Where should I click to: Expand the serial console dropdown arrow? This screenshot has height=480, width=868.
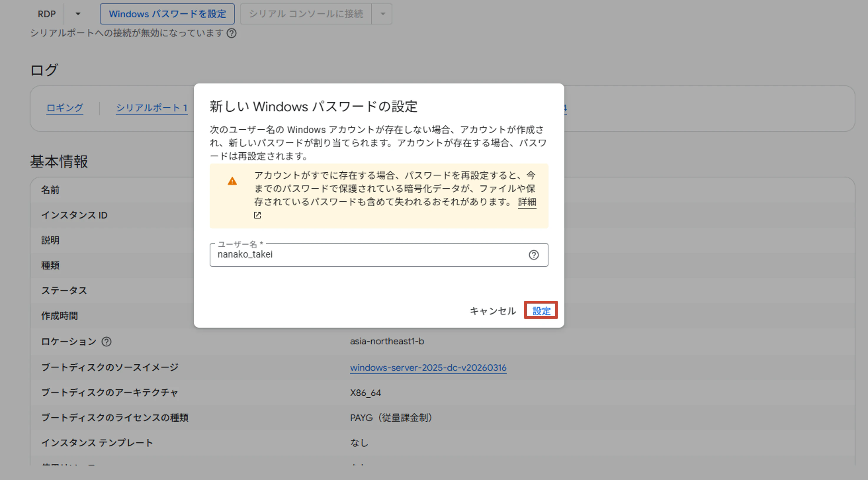click(383, 14)
